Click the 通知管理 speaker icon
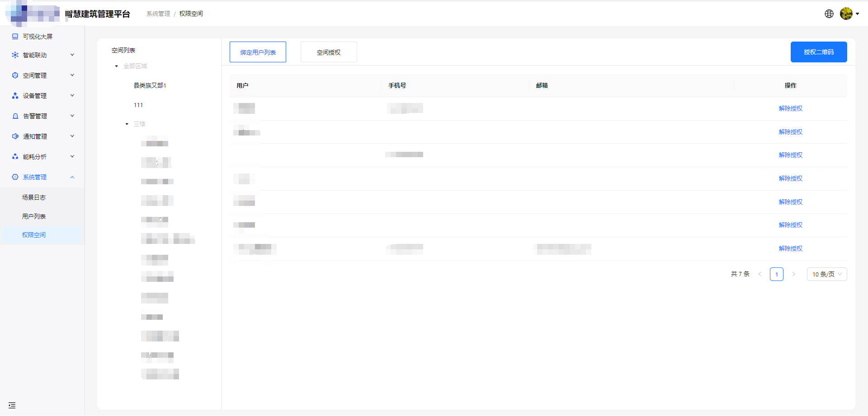 tap(15, 136)
